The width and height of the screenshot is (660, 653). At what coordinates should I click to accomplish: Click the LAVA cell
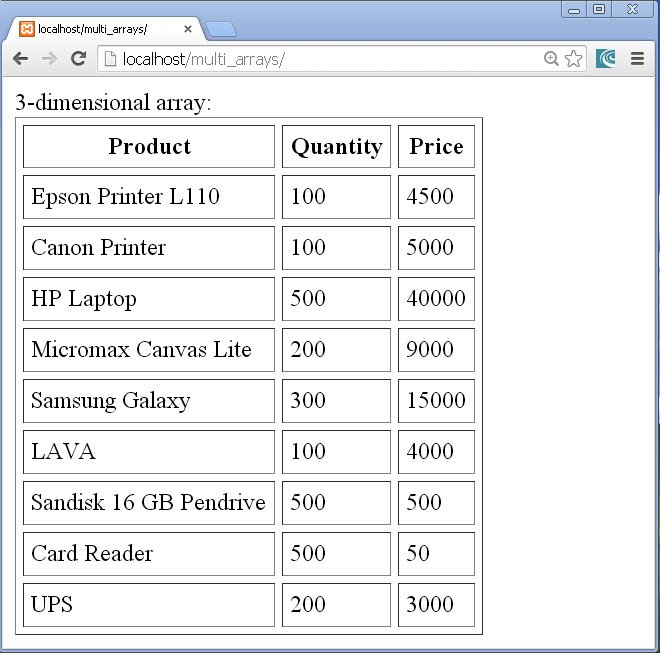tap(149, 452)
